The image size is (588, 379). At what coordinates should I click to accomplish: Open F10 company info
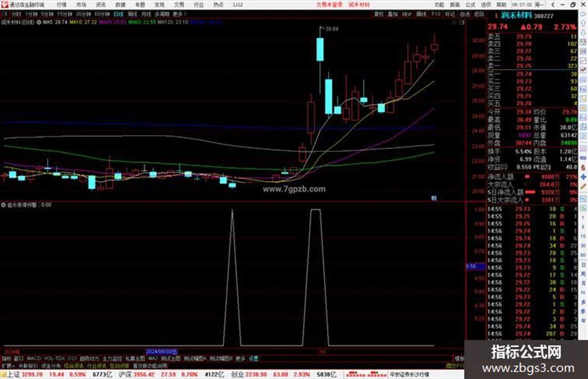coord(436,14)
